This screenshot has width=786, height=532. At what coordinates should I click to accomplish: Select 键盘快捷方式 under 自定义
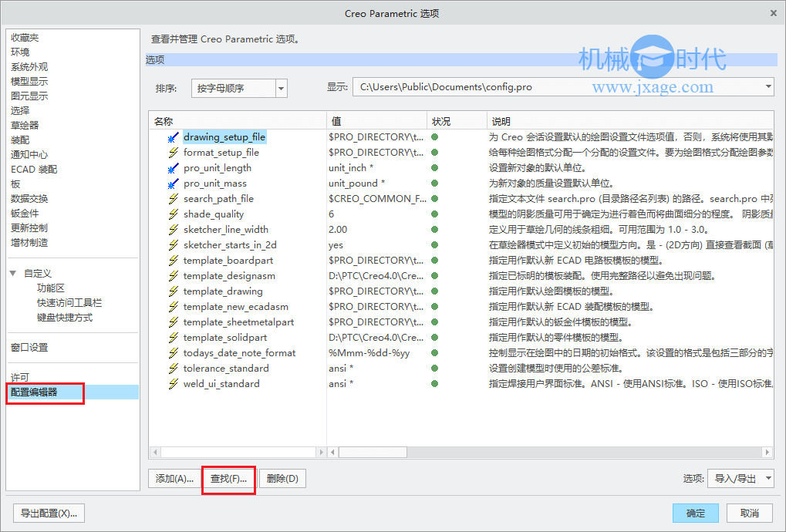coord(65,317)
